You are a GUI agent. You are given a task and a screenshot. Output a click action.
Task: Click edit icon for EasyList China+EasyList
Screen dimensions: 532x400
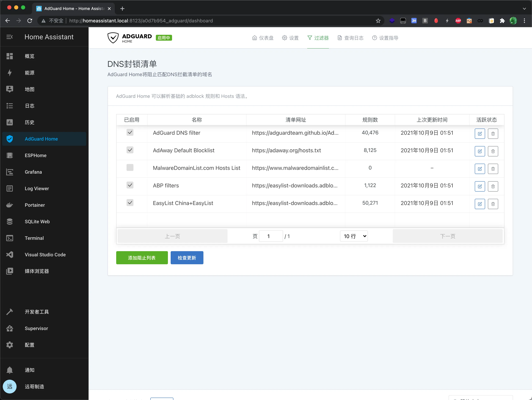point(479,204)
